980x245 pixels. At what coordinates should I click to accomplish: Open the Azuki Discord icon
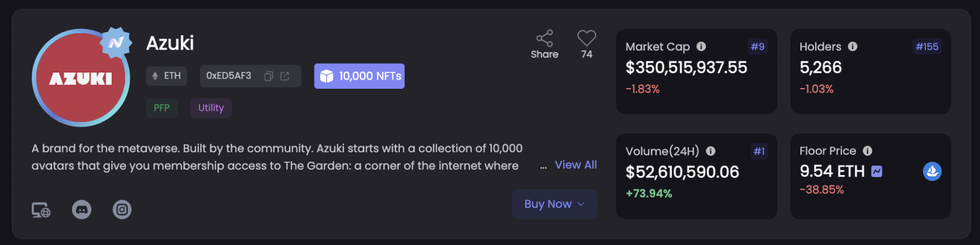pos(82,210)
